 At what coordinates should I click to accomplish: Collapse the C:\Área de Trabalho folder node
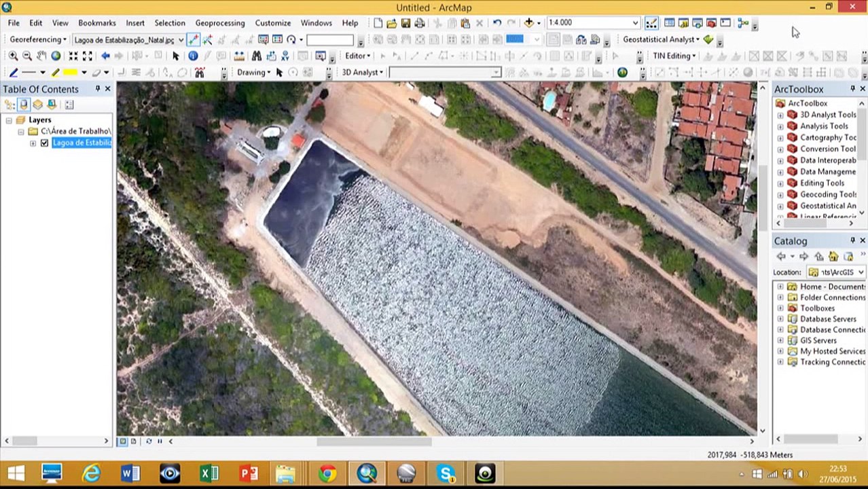(x=21, y=132)
